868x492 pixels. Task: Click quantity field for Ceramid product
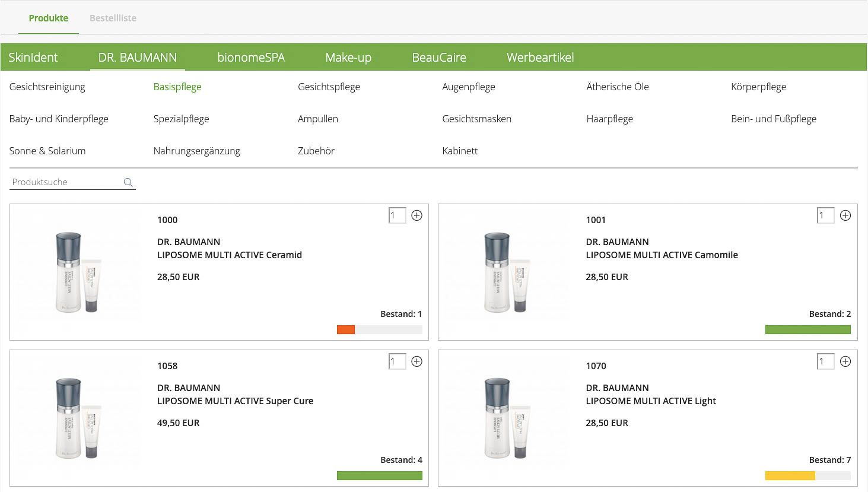coord(398,215)
